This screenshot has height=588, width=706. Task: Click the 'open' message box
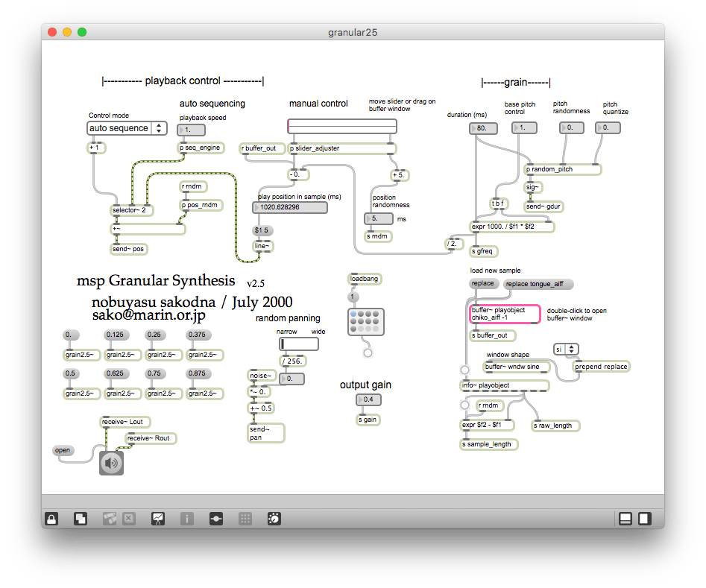[x=63, y=450]
